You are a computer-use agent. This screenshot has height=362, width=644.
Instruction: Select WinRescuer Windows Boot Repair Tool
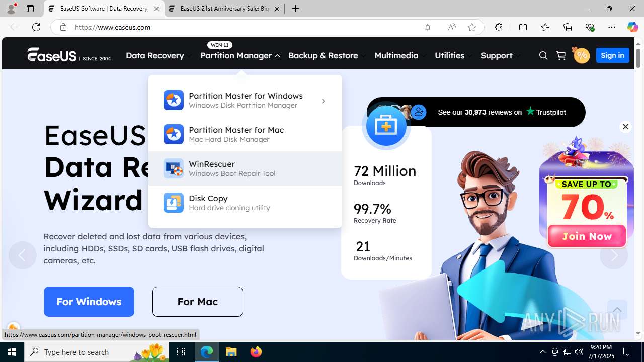pos(245,168)
